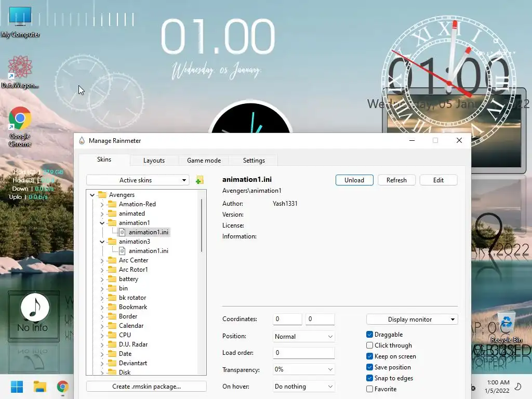Enable the Click through checkbox
Viewport: 532px width, 399px height.
[x=370, y=345]
